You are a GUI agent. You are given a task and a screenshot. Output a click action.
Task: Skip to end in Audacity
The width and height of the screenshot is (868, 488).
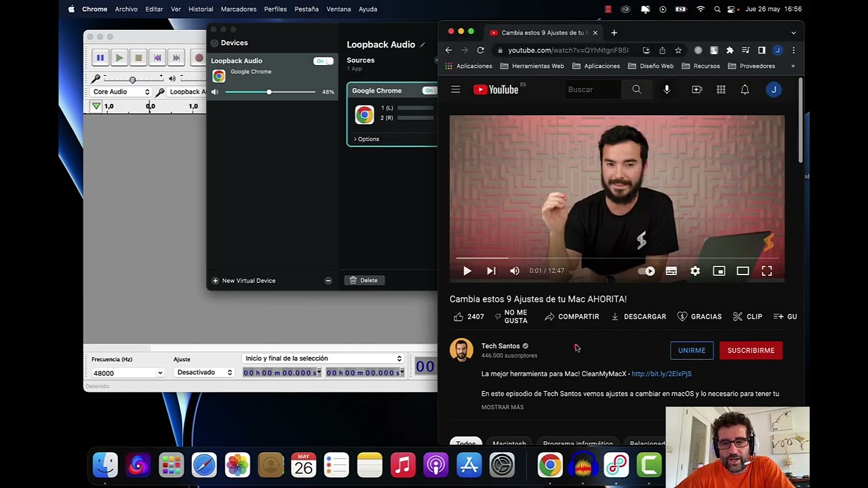point(176,58)
